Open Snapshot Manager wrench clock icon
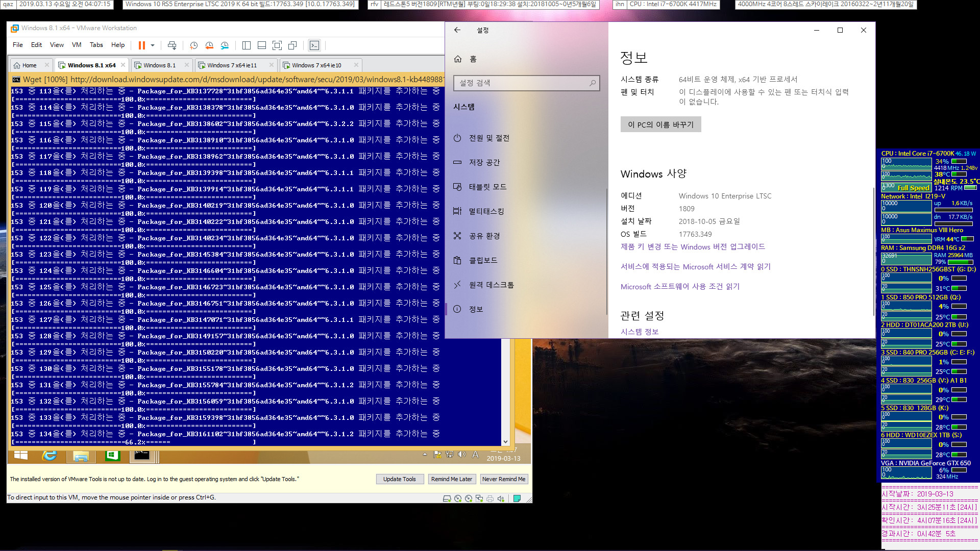The width and height of the screenshot is (980, 551). (225, 45)
